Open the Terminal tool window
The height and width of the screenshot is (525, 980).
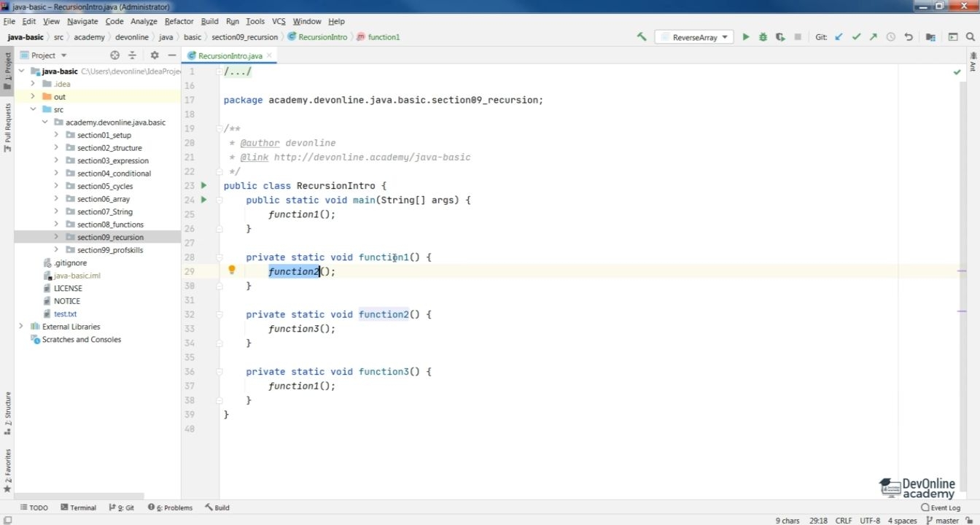pyautogui.click(x=79, y=507)
